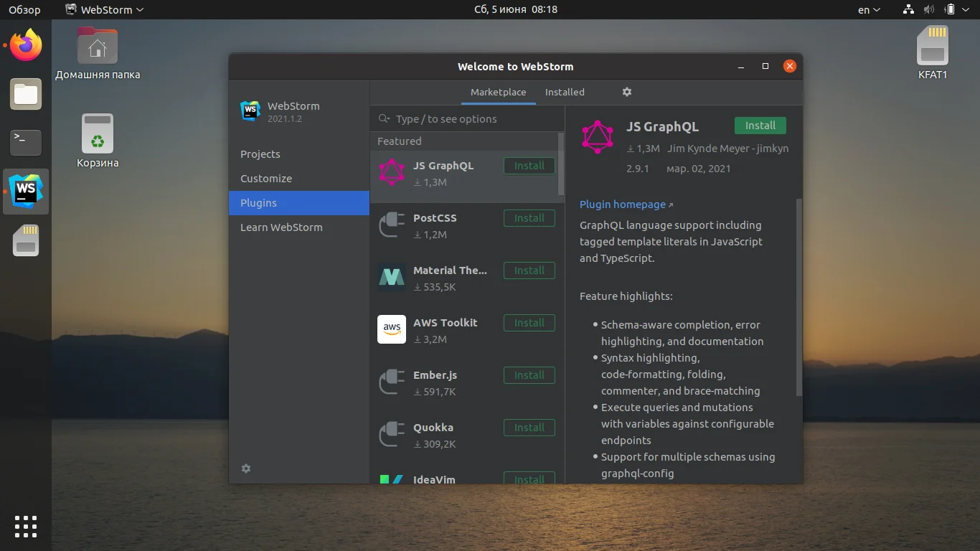
Task: Select the IdeaVim plugin icon
Action: 391,478
